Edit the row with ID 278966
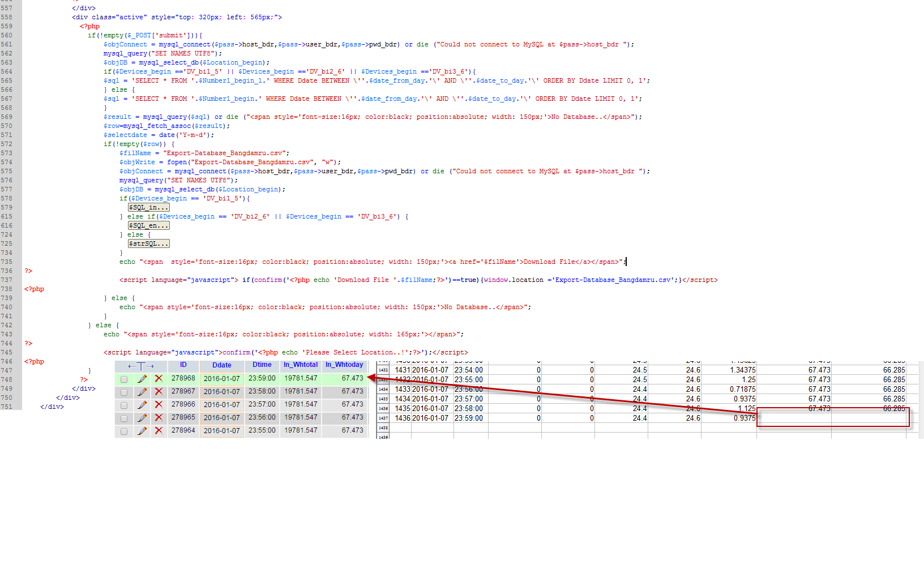 tap(142, 405)
